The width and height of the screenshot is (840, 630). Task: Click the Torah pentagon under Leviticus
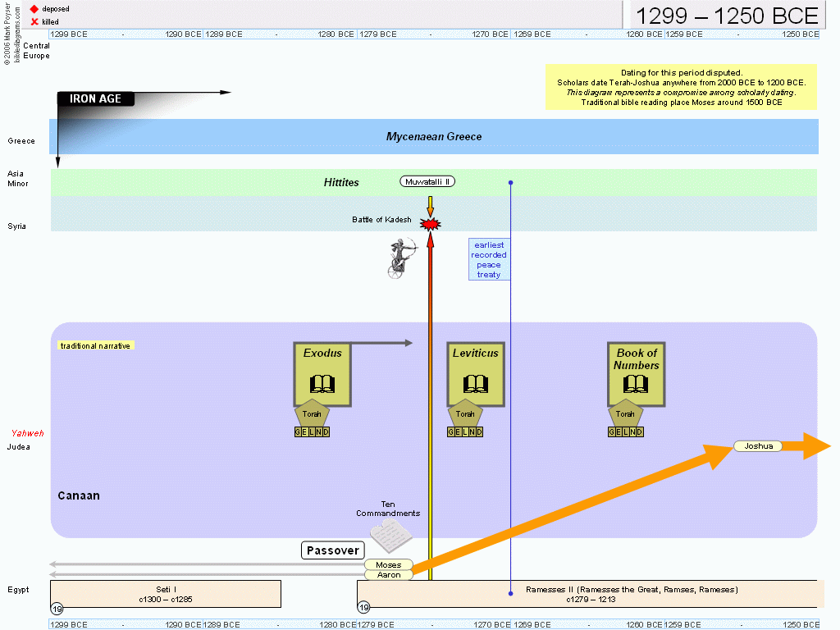[x=465, y=413]
